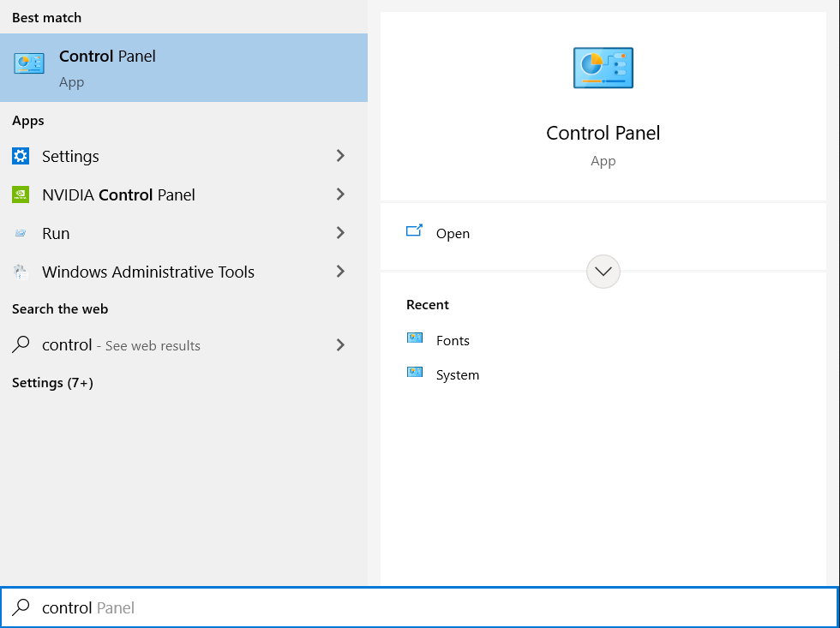Expand the Run result chevron

(x=340, y=233)
